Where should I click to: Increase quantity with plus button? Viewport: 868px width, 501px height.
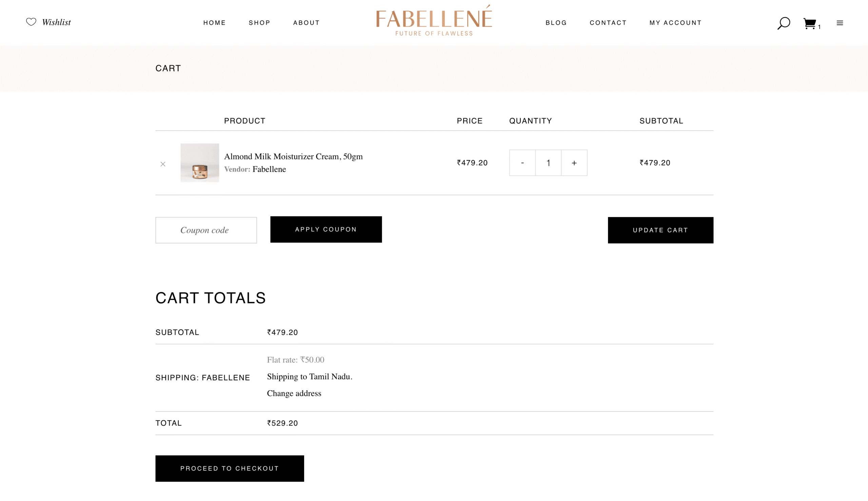tap(574, 163)
